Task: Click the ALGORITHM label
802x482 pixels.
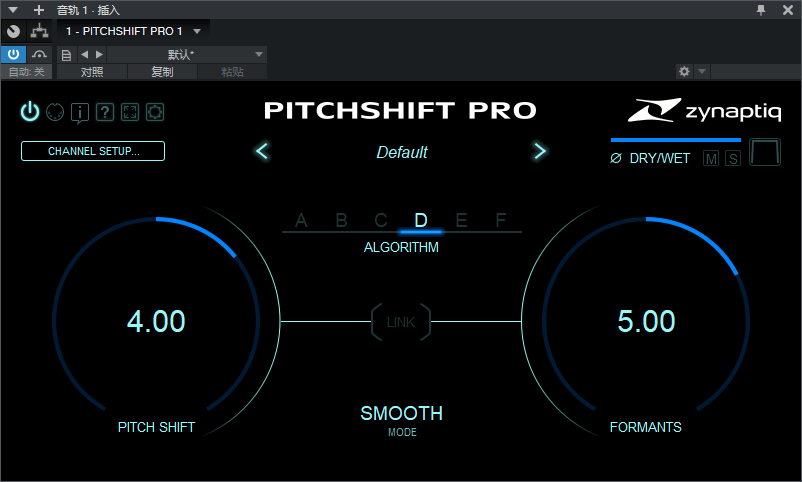Action: click(x=401, y=247)
